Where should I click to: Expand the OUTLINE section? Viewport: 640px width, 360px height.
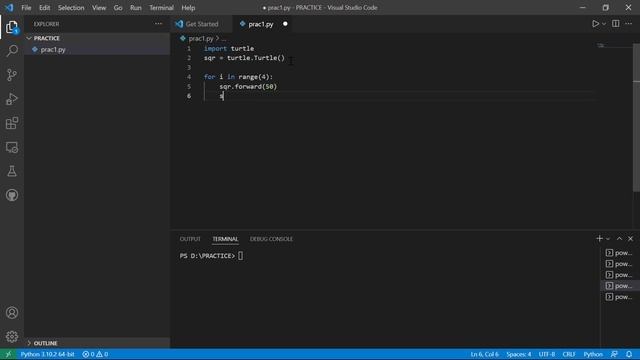[x=97, y=343]
